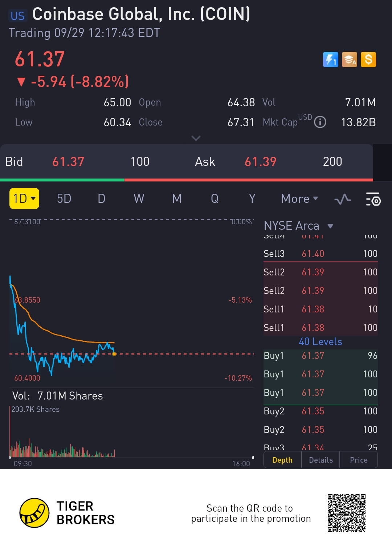Expand quote details with the chevron
Viewport: 392px width, 557px height.
(196, 138)
